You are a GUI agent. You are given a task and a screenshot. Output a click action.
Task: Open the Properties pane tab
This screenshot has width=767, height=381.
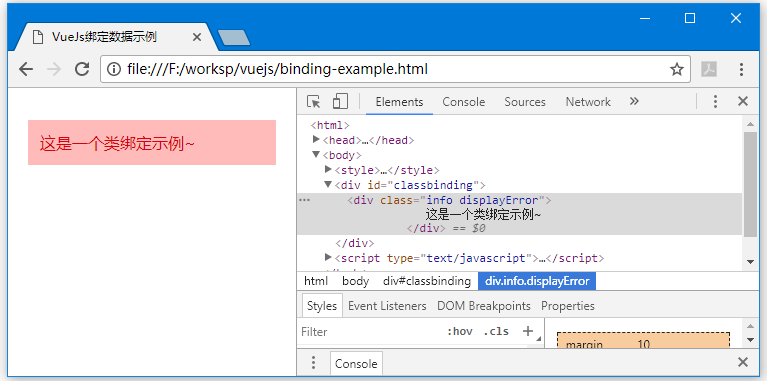[x=568, y=306]
